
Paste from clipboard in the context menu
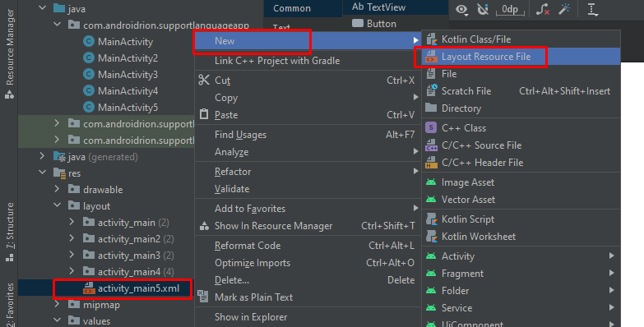click(308, 115)
